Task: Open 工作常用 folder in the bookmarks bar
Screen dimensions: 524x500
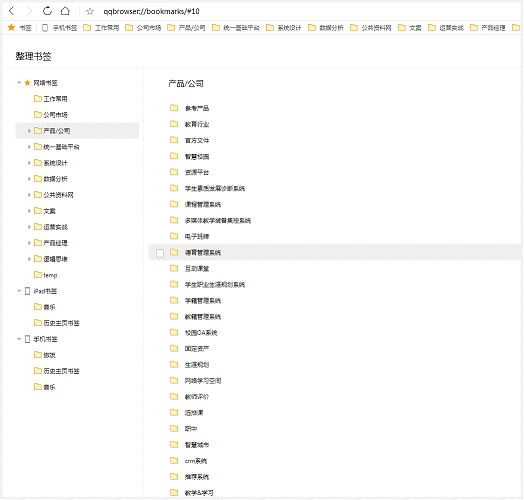Action: pos(101,28)
